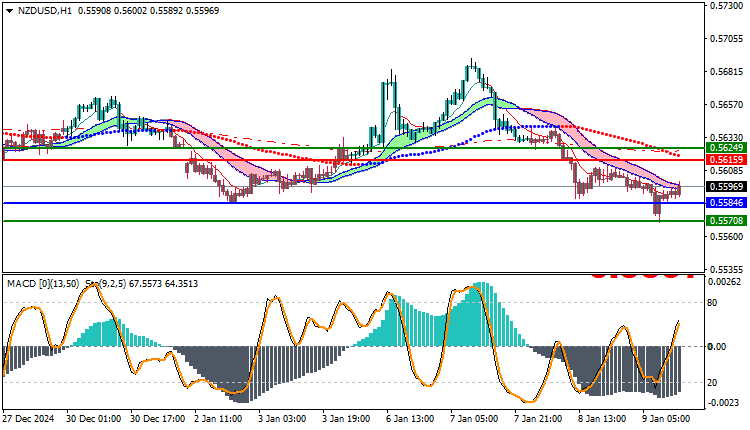Screen dimensions: 750x430
Task: Click the indicator level 80 label
Action: coord(712,303)
